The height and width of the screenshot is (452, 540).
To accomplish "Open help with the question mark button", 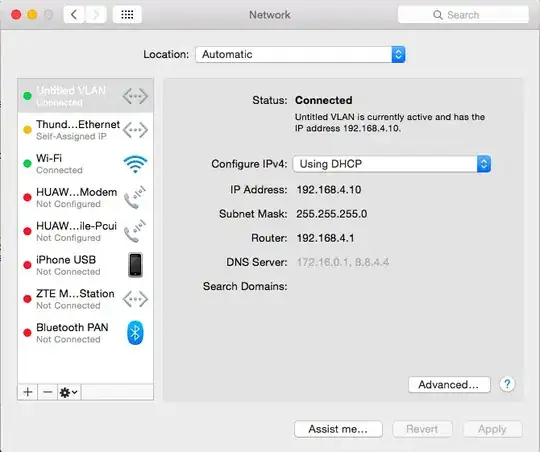I will 507,384.
